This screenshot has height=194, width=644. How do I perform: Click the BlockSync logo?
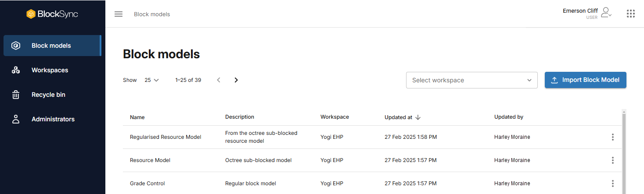(52, 14)
